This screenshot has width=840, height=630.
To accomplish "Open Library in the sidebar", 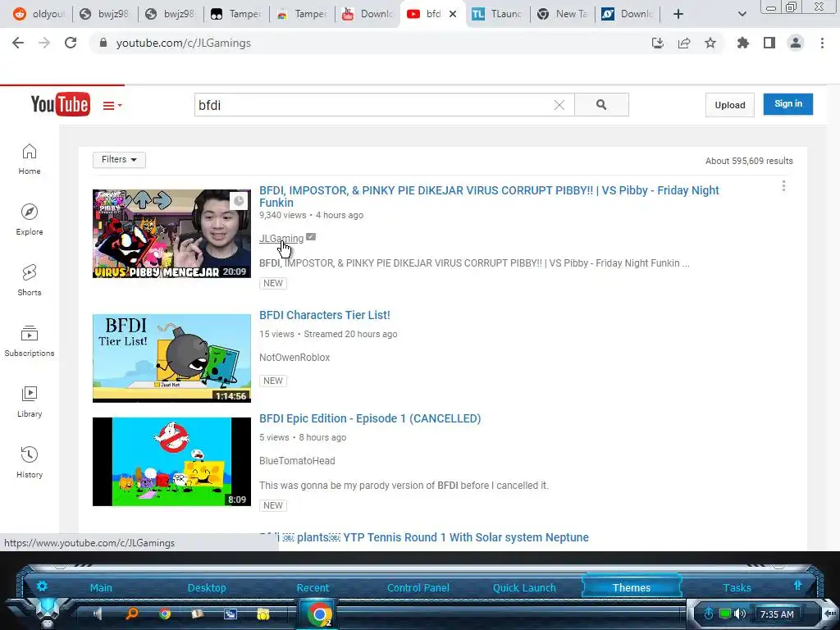I will click(30, 402).
